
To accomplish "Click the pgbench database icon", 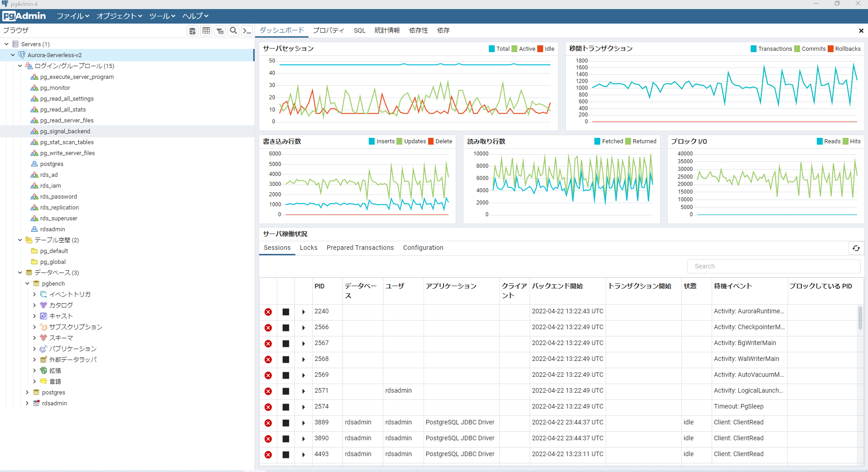I will pyautogui.click(x=36, y=284).
